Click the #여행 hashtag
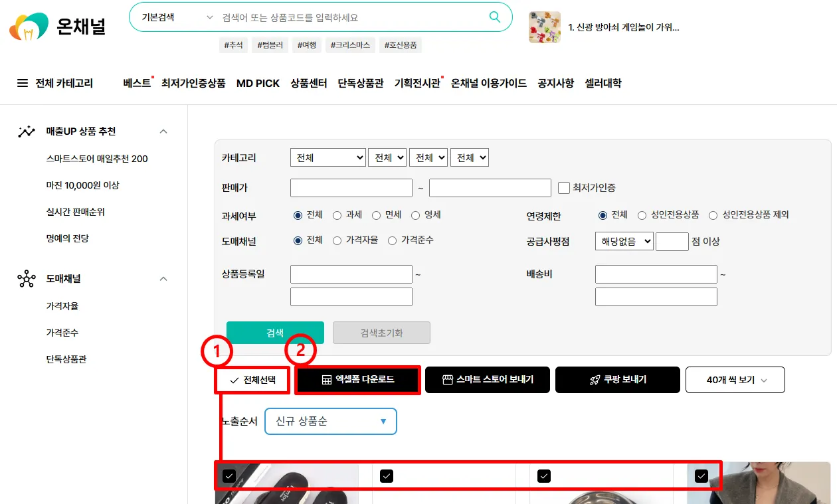This screenshot has height=504, width=837. (x=307, y=45)
